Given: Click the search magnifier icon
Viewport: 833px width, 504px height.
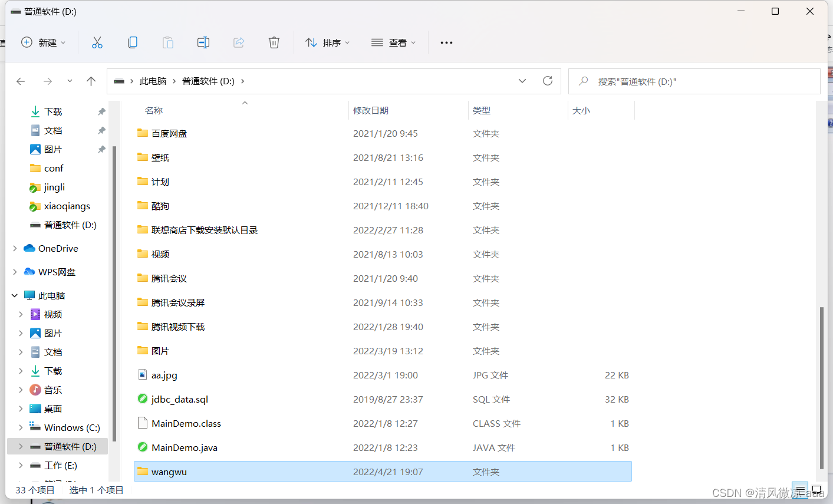Looking at the screenshot, I should [x=584, y=81].
